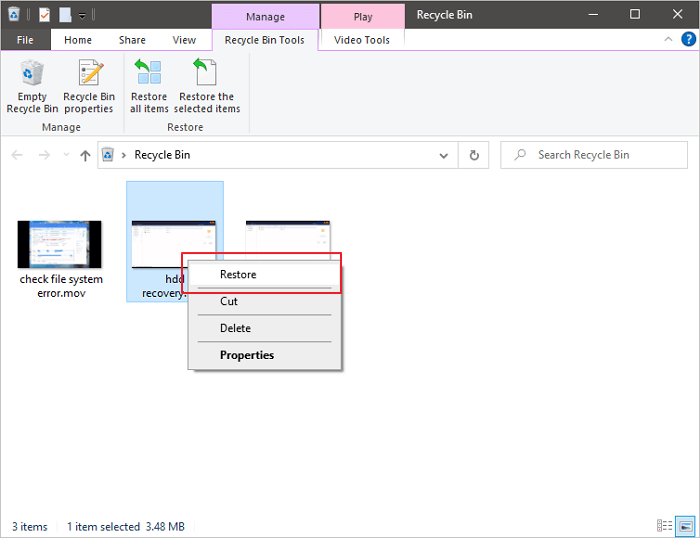Select the check file system error.mov thumbnail
This screenshot has height=538, width=700.
pos(60,244)
